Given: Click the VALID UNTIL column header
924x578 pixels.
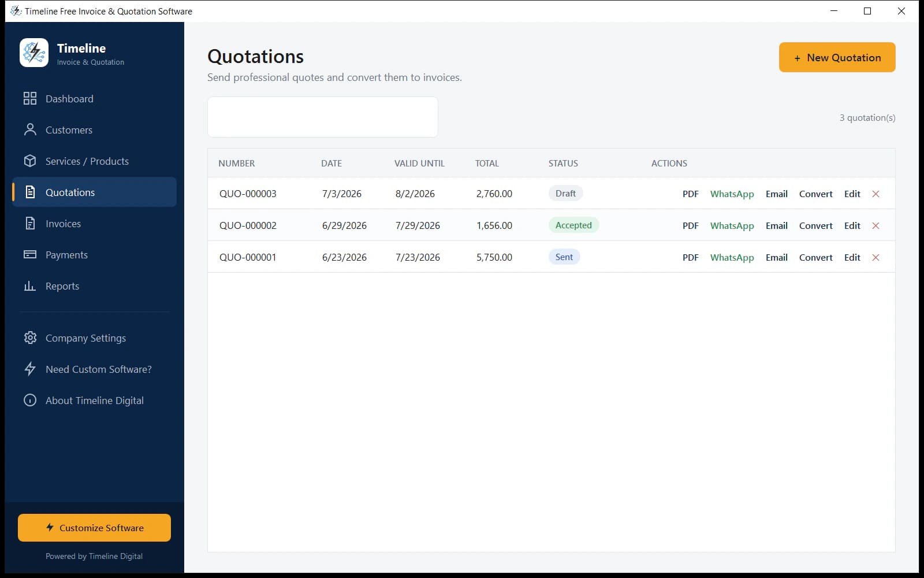Looking at the screenshot, I should [x=419, y=163].
